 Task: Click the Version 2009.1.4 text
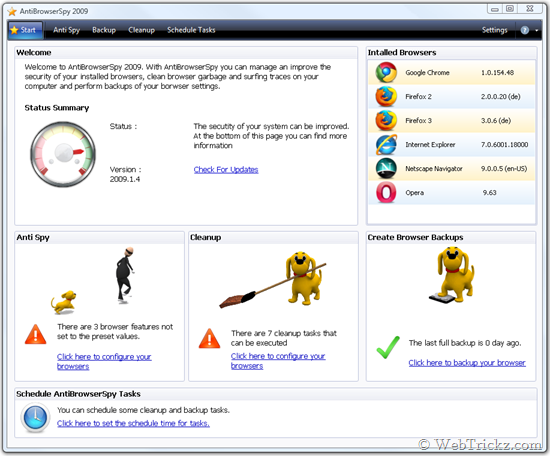(x=125, y=174)
